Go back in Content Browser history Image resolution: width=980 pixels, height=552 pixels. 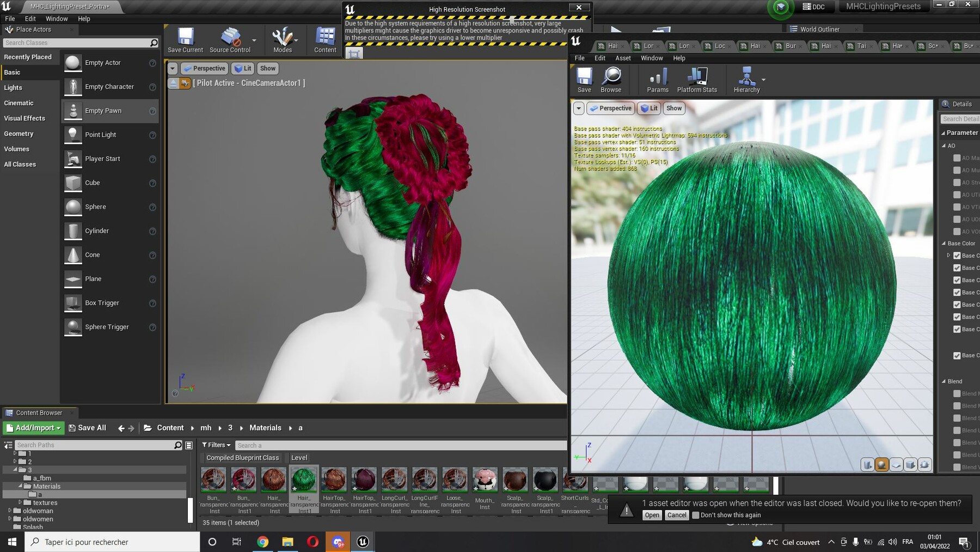(x=121, y=428)
